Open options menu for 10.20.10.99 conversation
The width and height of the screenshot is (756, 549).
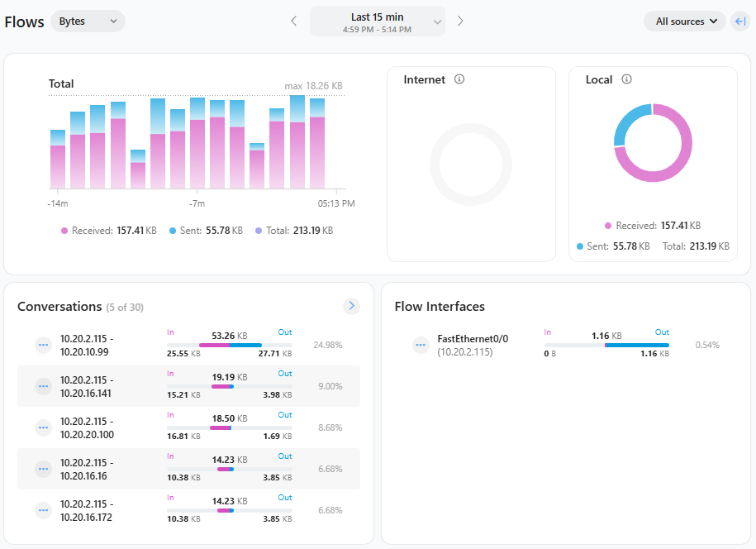(44, 345)
